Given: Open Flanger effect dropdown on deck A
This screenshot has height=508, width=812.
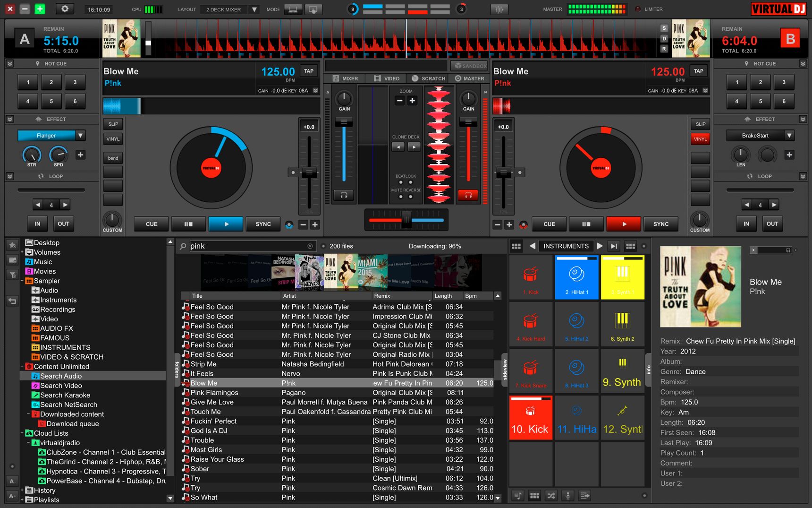Looking at the screenshot, I should click(81, 136).
